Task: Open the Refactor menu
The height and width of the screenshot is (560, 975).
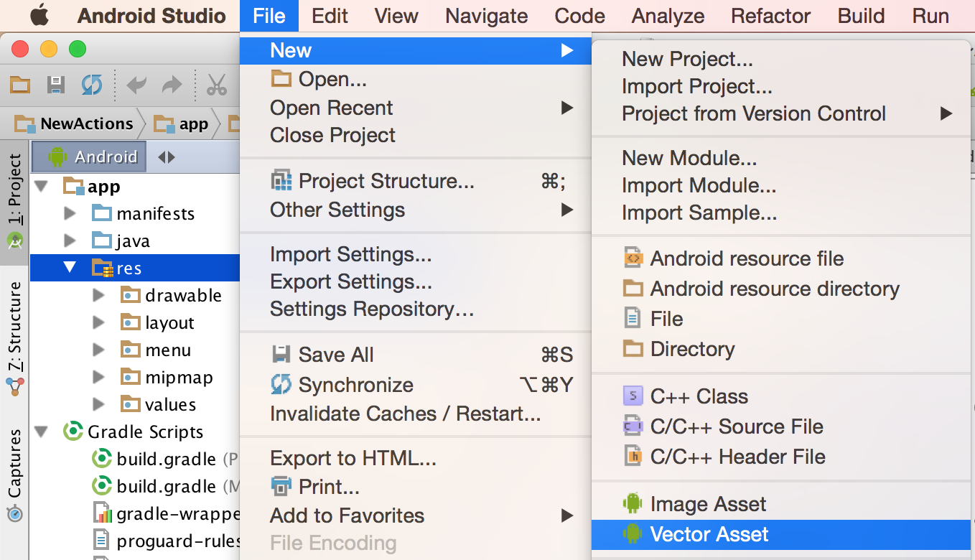Action: coord(770,16)
